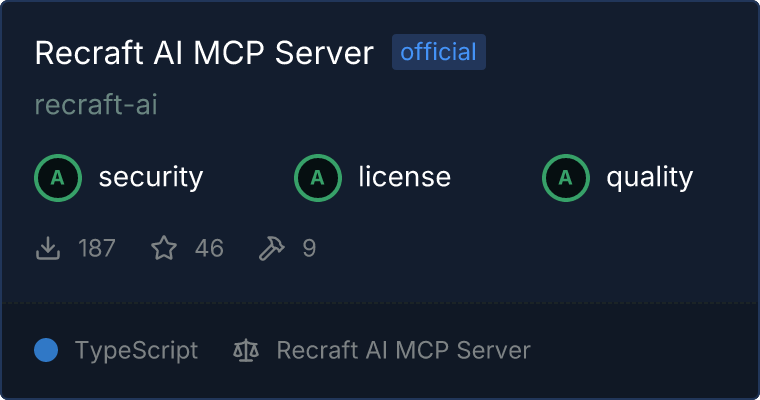Click the Recraft AI MCP Server license text

(x=404, y=350)
